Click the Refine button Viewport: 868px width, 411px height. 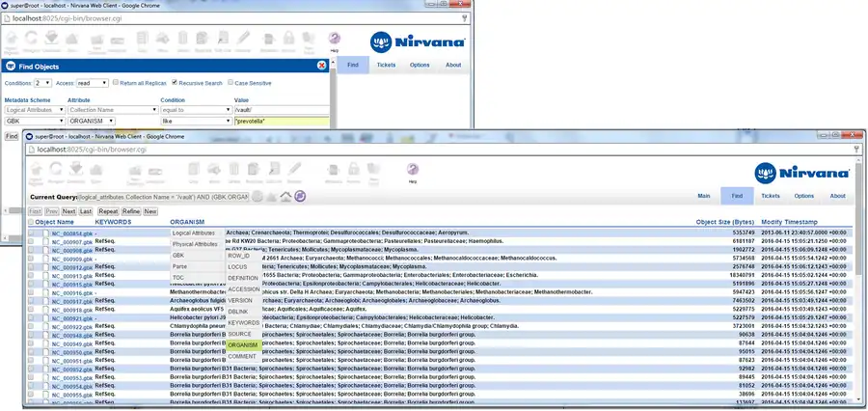(130, 210)
